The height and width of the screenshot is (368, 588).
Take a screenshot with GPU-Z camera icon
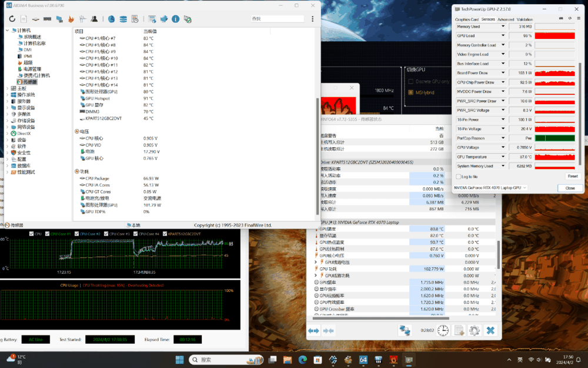561,18
